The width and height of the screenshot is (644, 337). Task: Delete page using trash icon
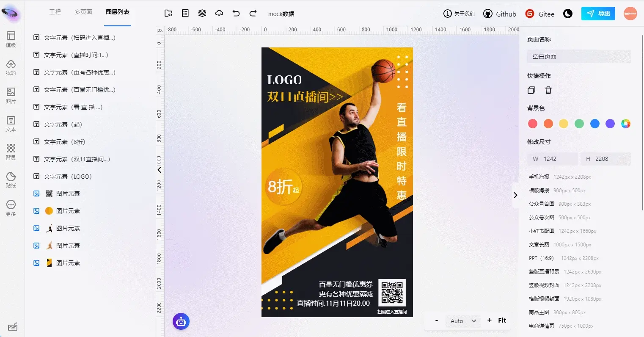tap(548, 90)
